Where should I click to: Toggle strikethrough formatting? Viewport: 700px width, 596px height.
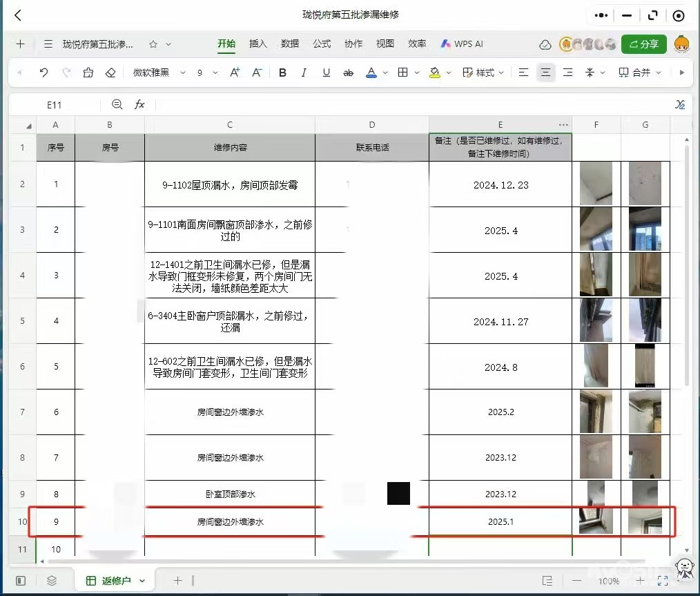(x=348, y=73)
